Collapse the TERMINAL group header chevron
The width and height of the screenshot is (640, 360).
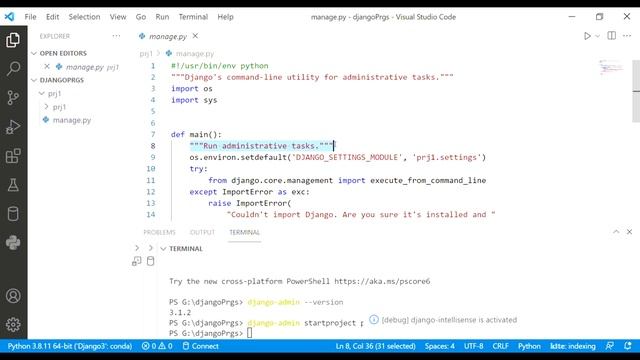[x=163, y=249]
